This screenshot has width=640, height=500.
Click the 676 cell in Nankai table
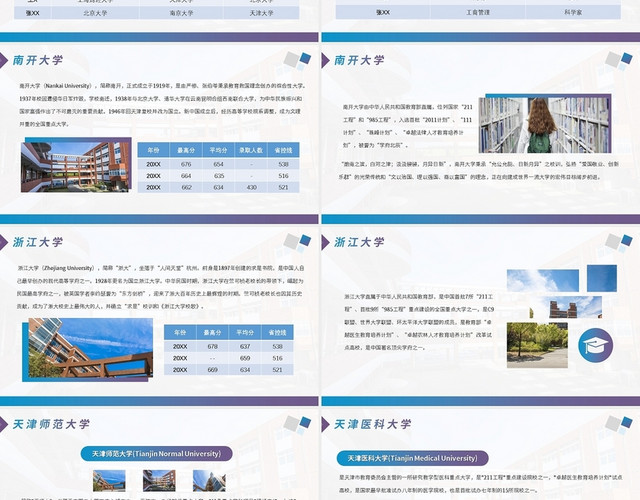(186, 164)
